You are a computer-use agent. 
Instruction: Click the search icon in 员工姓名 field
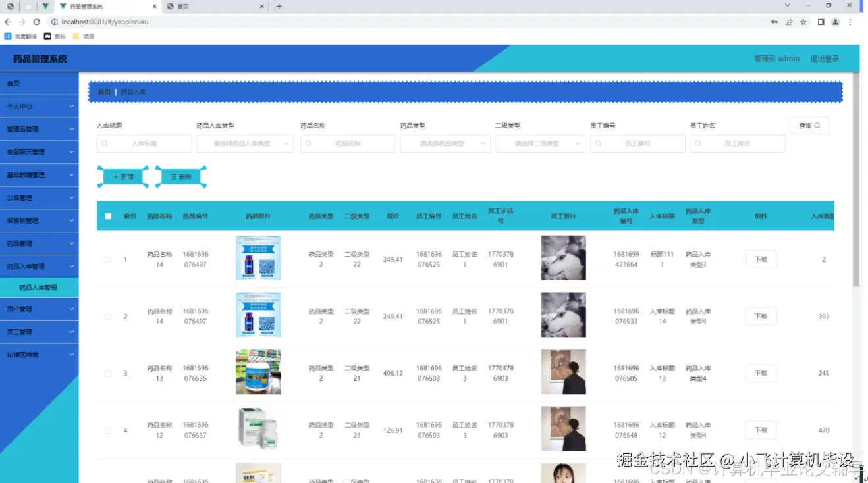(697, 143)
